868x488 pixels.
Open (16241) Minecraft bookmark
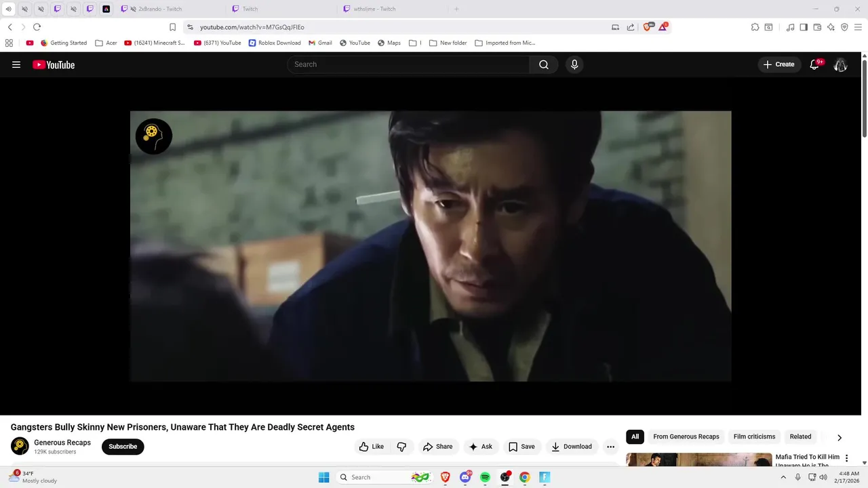click(155, 43)
